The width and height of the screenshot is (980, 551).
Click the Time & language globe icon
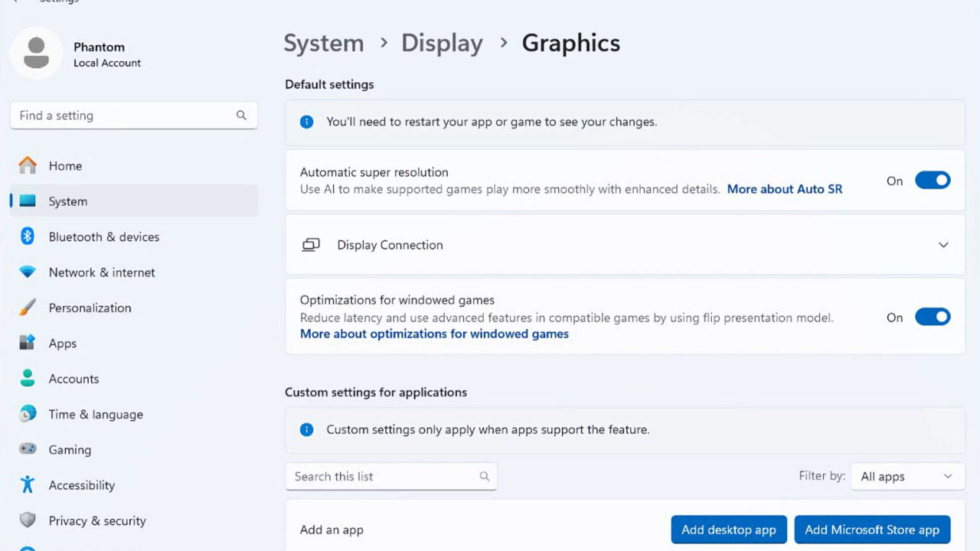[x=28, y=414]
